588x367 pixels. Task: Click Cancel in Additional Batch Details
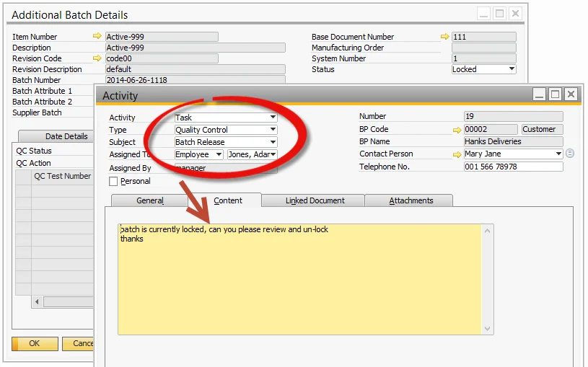tap(78, 343)
